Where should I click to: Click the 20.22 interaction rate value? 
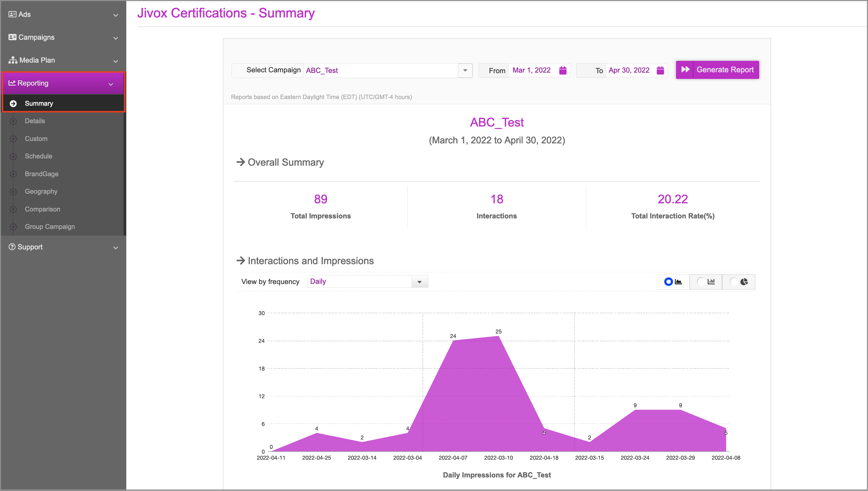pyautogui.click(x=673, y=199)
